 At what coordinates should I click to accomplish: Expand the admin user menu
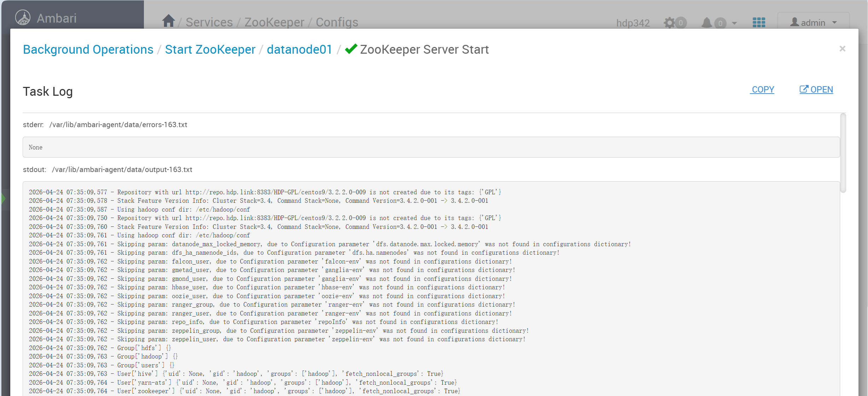point(813,23)
